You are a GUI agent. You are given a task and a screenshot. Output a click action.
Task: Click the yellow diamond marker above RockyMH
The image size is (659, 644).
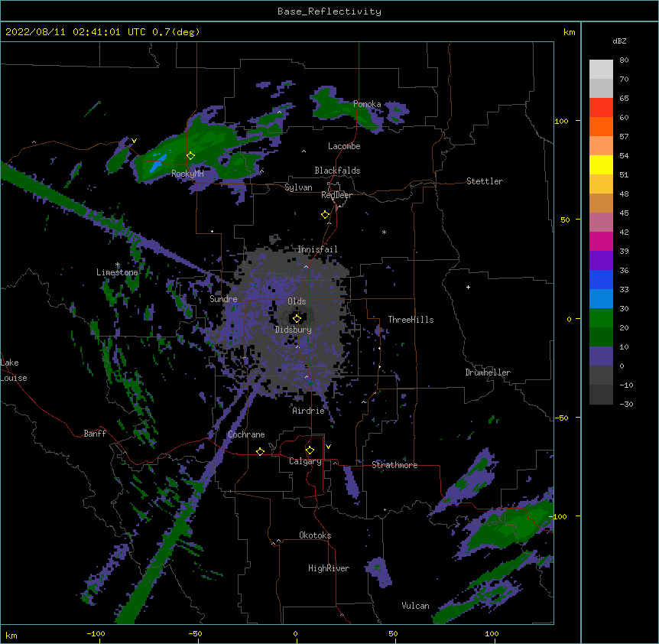pos(190,156)
